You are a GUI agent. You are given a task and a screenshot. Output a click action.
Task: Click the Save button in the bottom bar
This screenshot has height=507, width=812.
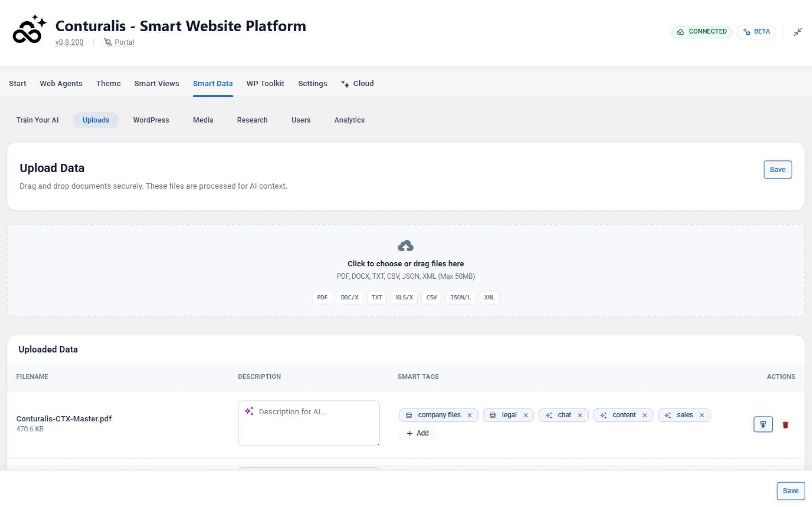click(x=790, y=491)
